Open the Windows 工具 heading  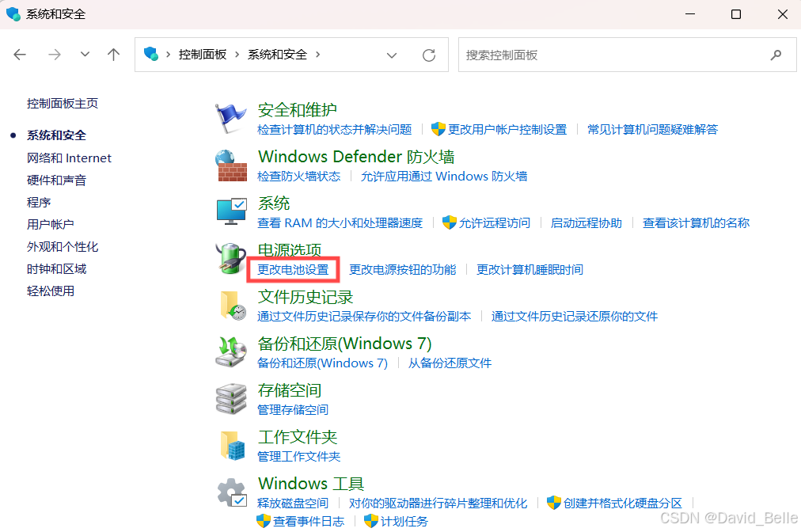(x=310, y=484)
